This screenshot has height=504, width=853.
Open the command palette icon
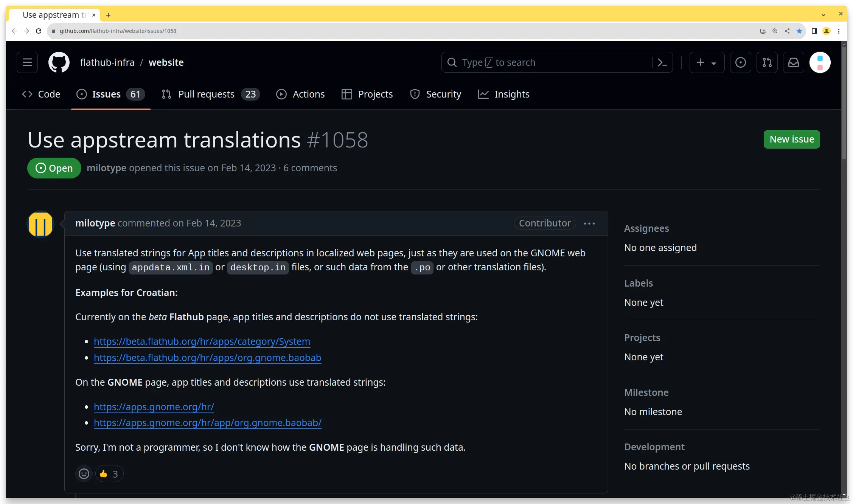(x=662, y=62)
